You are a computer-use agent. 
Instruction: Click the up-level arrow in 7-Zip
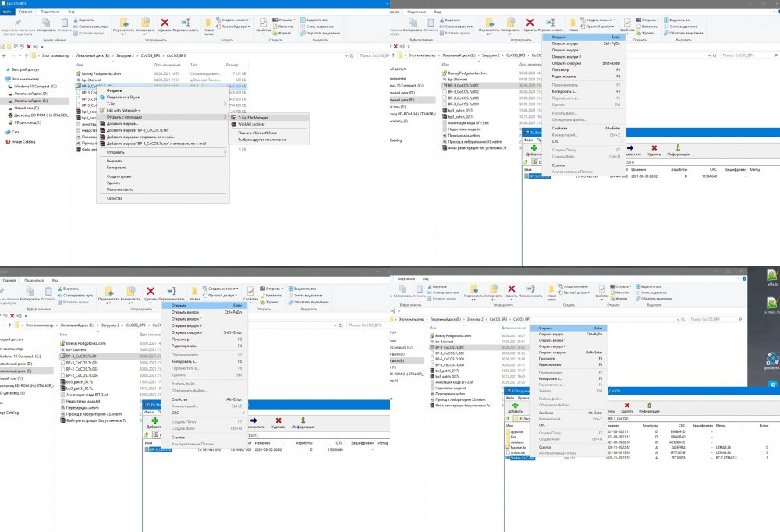pos(525,161)
